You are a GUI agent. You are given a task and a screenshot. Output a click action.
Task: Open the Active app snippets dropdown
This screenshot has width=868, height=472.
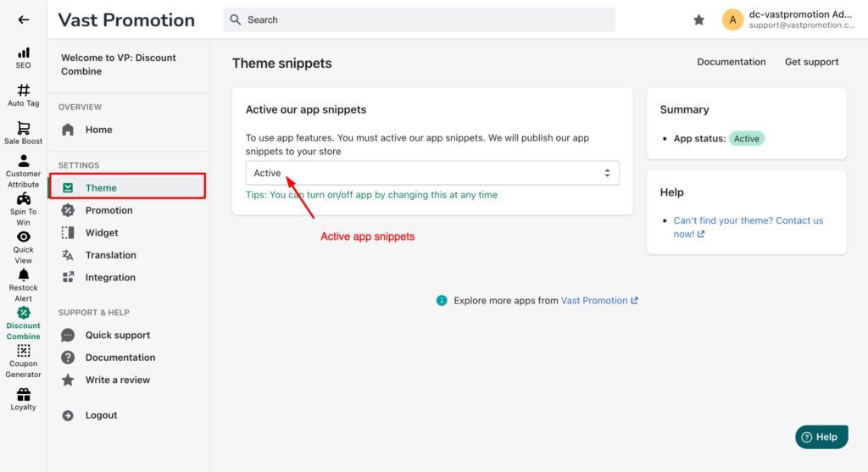coord(432,173)
